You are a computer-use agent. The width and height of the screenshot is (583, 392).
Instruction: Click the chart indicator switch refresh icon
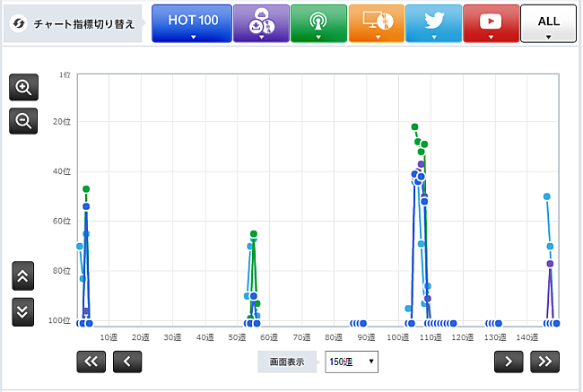click(x=18, y=23)
